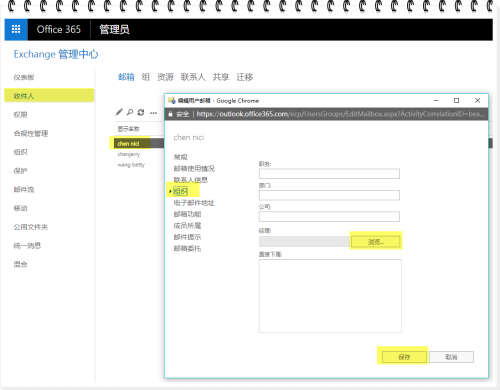Open 联系人信息 section in dialog
The height and width of the screenshot is (390, 500).
191,180
